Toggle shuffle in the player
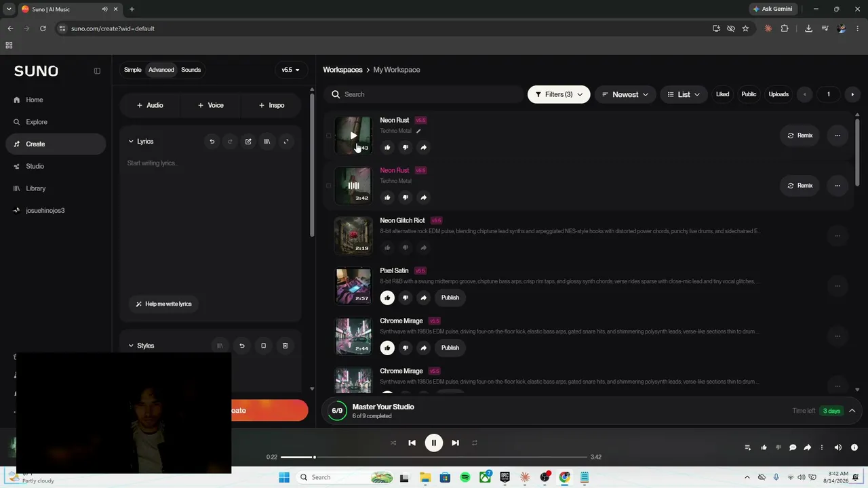The height and width of the screenshot is (488, 868). pyautogui.click(x=393, y=443)
